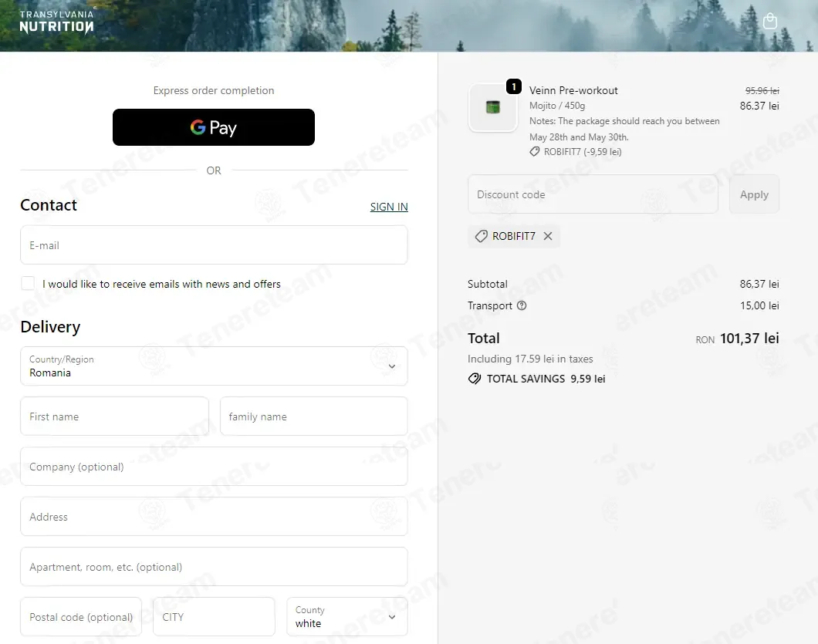Viewport: 818px width, 644px height.
Task: Focus the CITY field
Action: point(214,616)
